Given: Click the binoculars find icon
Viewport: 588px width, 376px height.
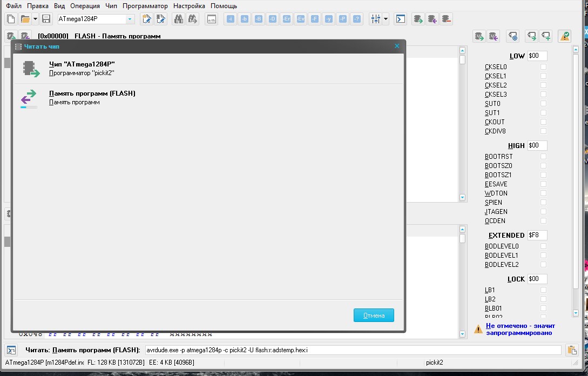Looking at the screenshot, I should pos(179,19).
